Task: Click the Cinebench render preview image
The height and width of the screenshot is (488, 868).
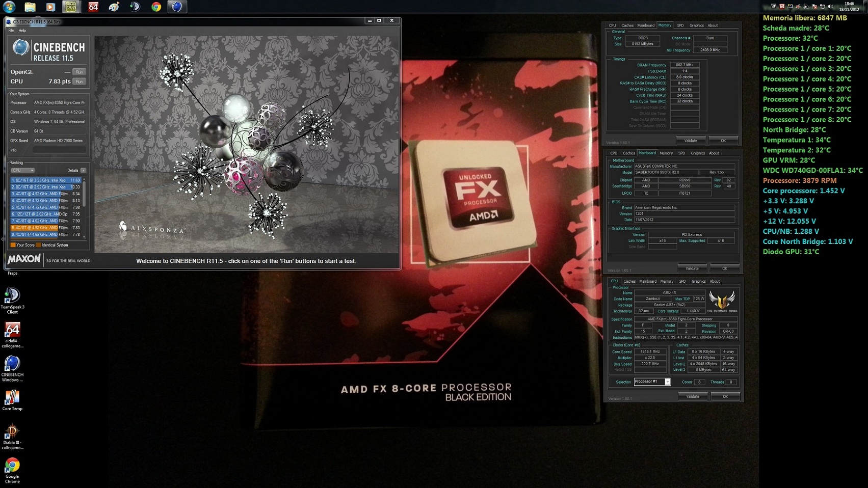Action: point(247,144)
